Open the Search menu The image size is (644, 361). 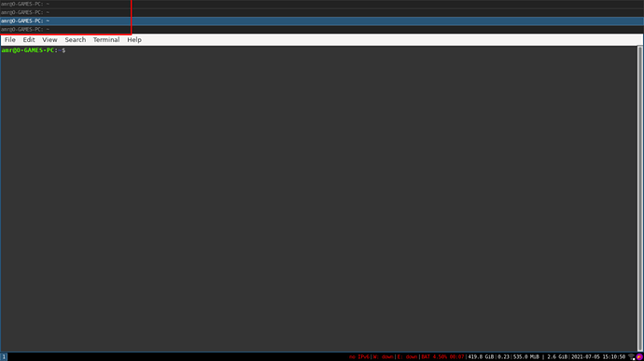[x=76, y=40]
